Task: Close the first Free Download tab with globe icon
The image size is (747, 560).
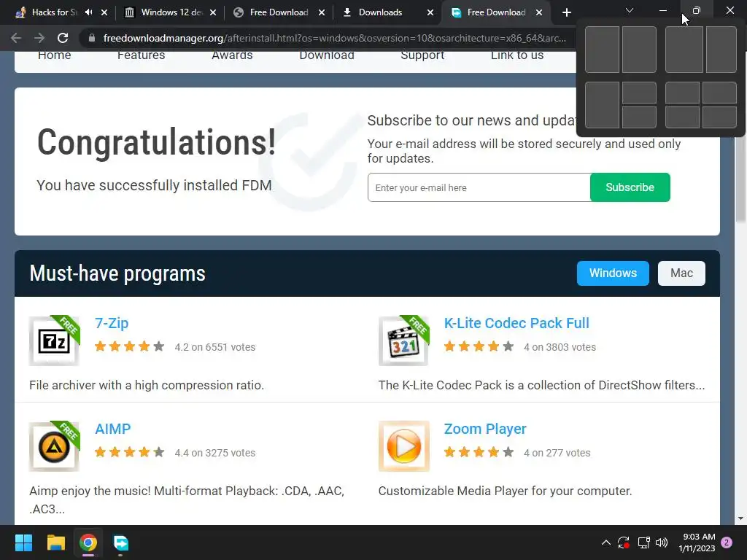Action: coord(322,12)
